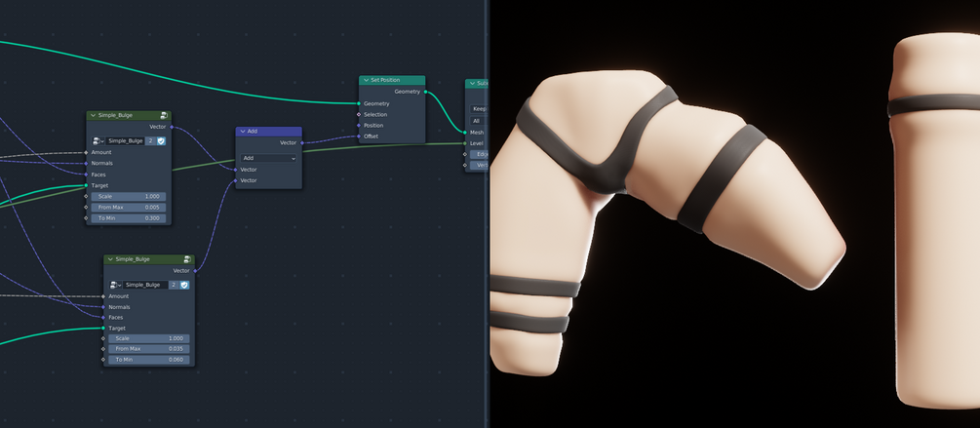
Task: Click the Add node's Vector output socket
Action: pos(302,142)
